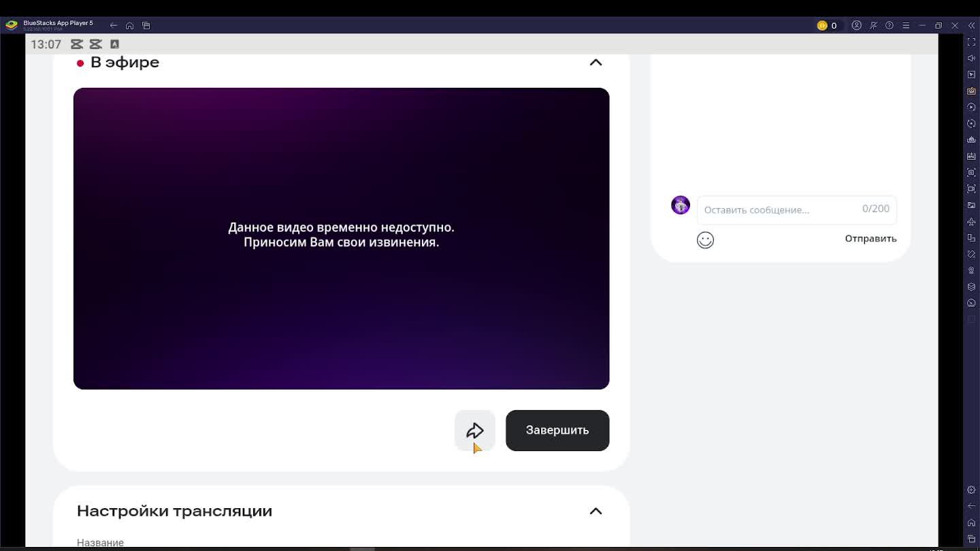
Task: Click the 13:07 clock in status bar
Action: click(46, 44)
